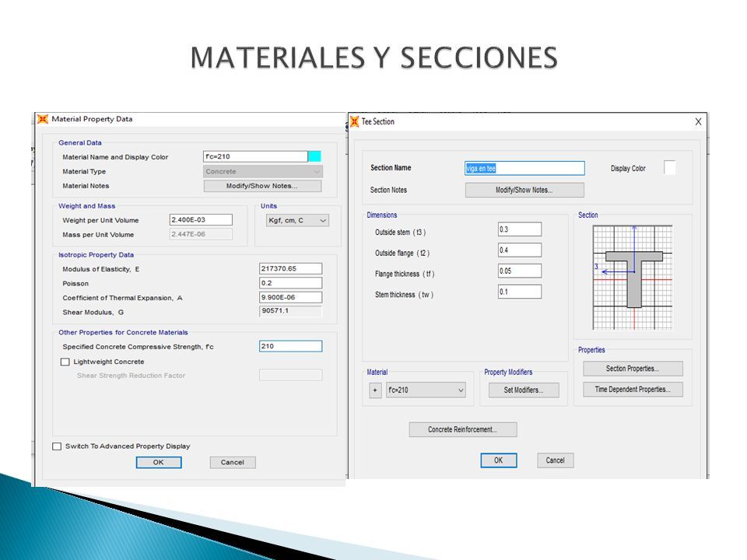Add new material with the plus button

[375, 390]
